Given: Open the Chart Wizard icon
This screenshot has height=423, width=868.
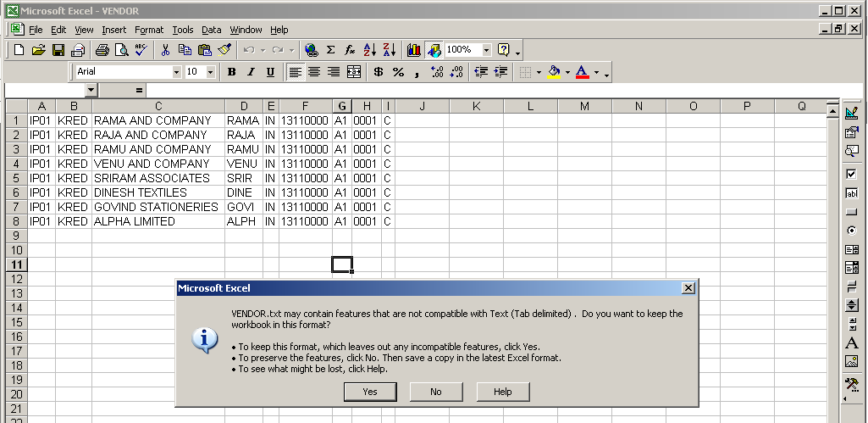Looking at the screenshot, I should tap(413, 50).
